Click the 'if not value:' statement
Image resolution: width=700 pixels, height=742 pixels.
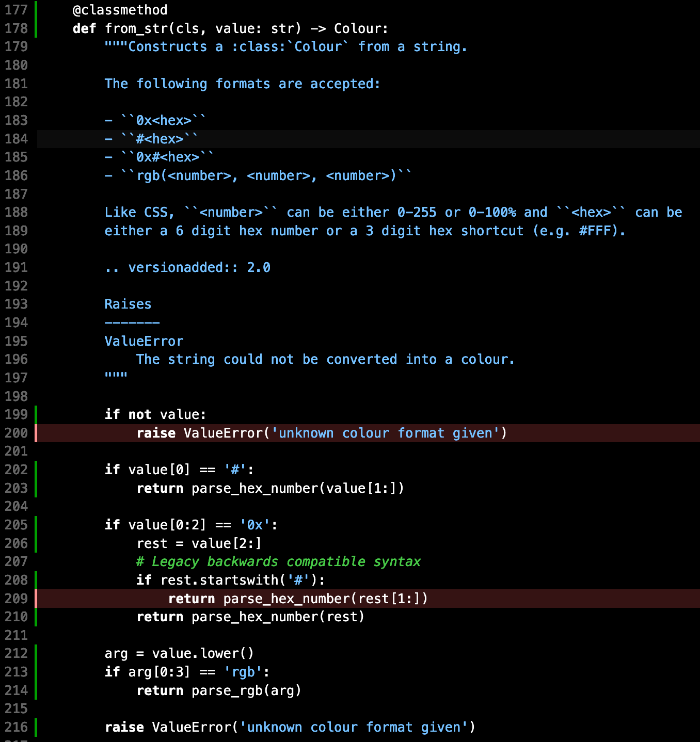[x=155, y=414]
